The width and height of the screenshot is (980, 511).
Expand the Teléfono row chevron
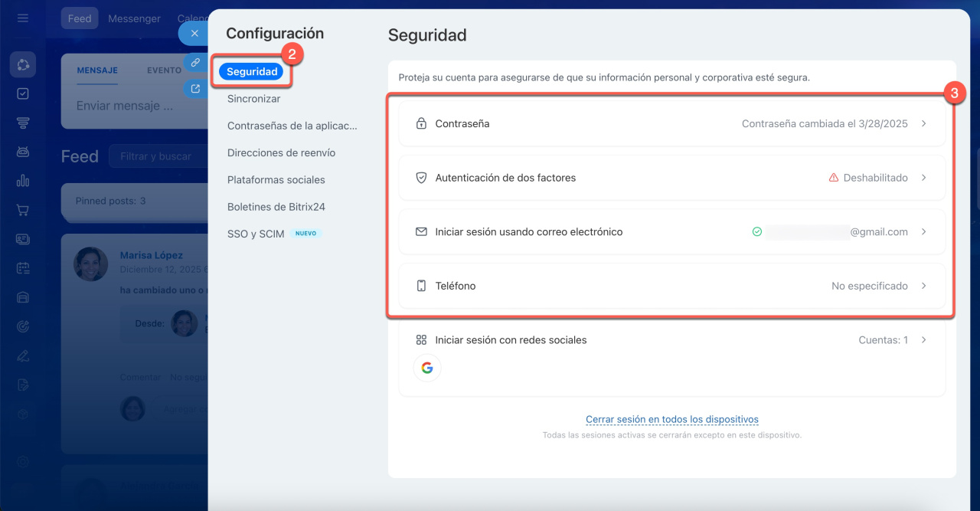click(x=923, y=286)
